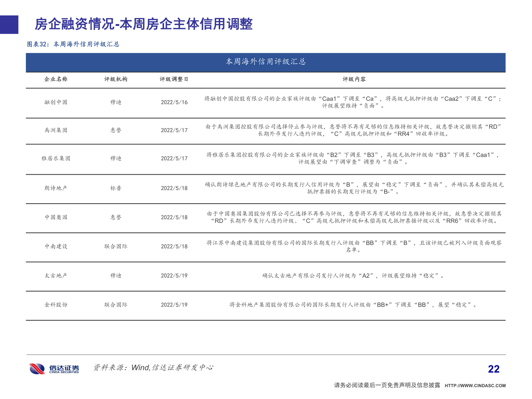Select 惠誉 agency in 中国奥园 row

[116, 217]
